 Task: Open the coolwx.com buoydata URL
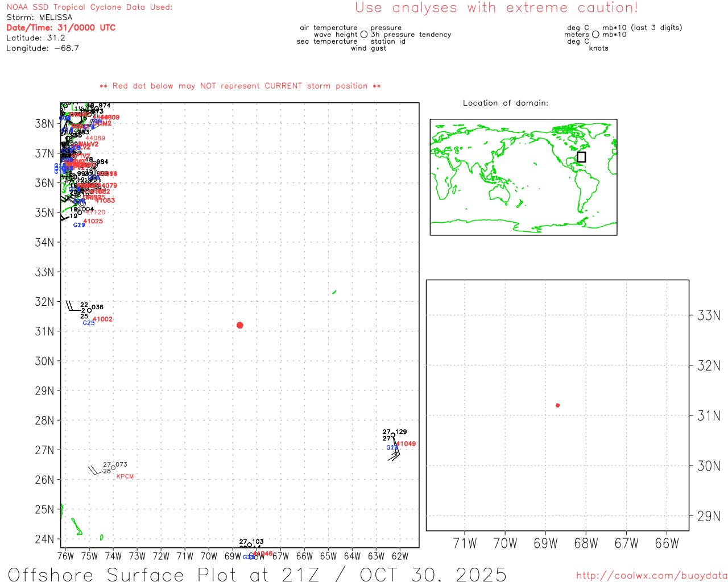click(652, 576)
